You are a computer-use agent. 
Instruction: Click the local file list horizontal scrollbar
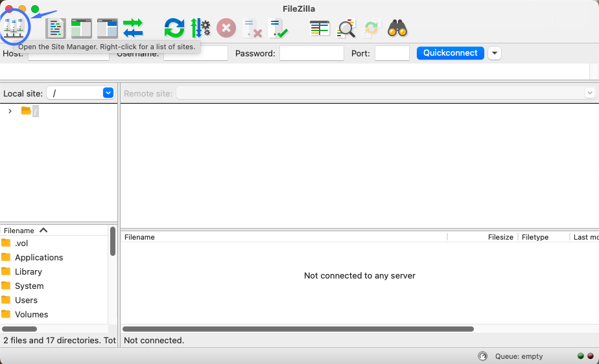[19, 329]
